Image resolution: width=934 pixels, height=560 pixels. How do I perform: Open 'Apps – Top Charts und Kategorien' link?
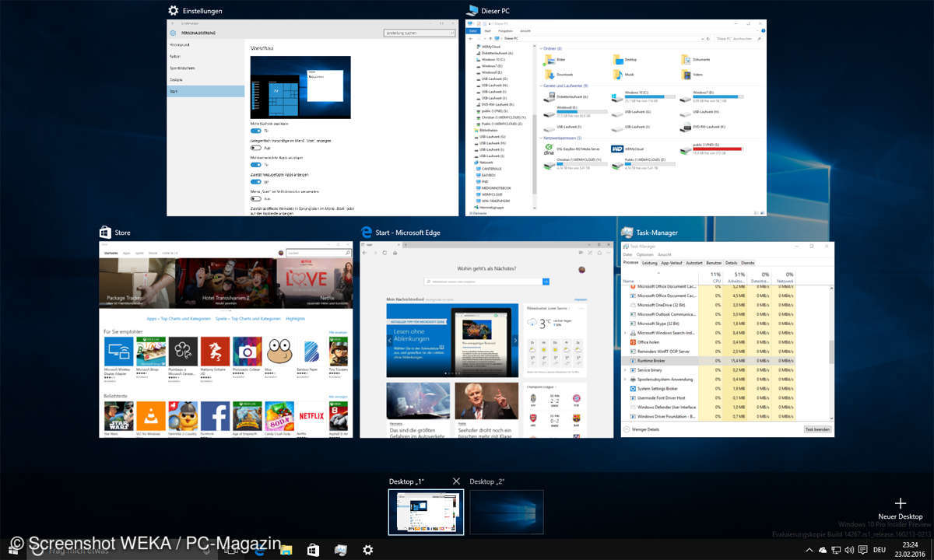(x=178, y=318)
